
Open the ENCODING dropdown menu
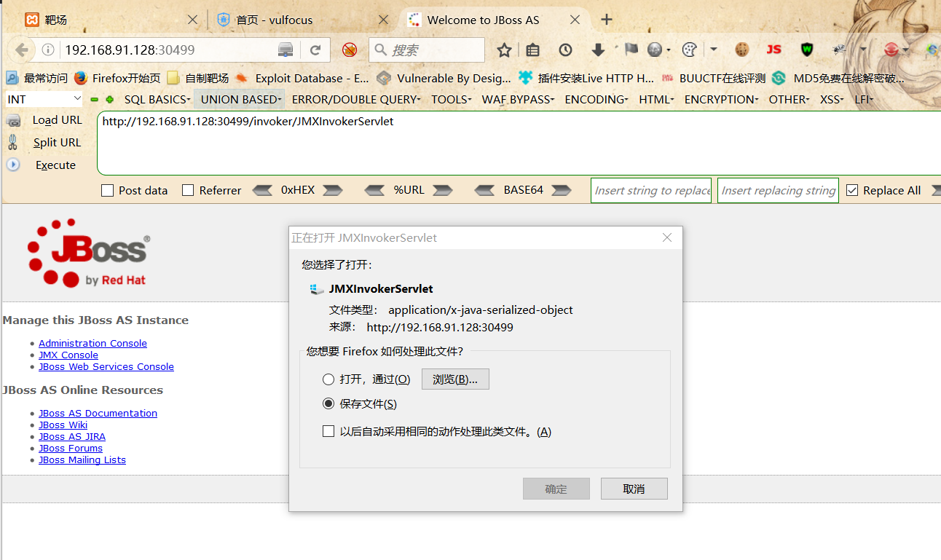point(597,100)
